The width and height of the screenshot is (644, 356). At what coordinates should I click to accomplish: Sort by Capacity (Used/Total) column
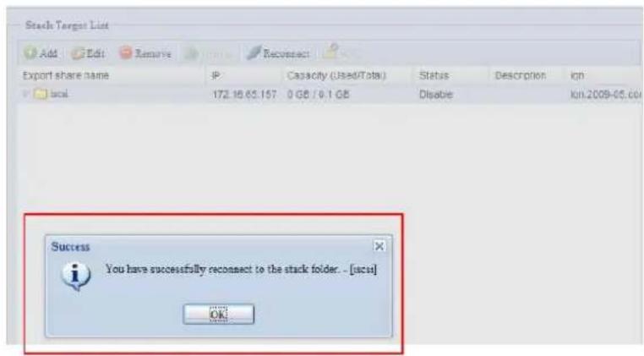[336, 75]
